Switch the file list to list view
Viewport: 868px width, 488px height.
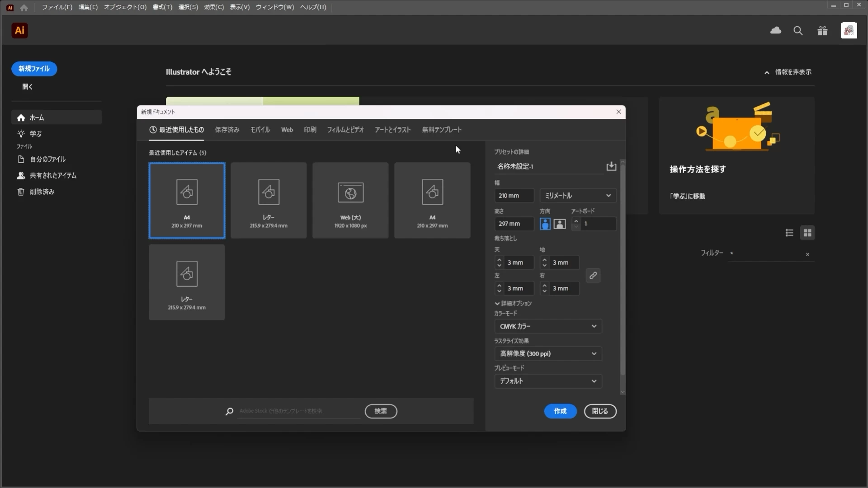click(x=789, y=233)
